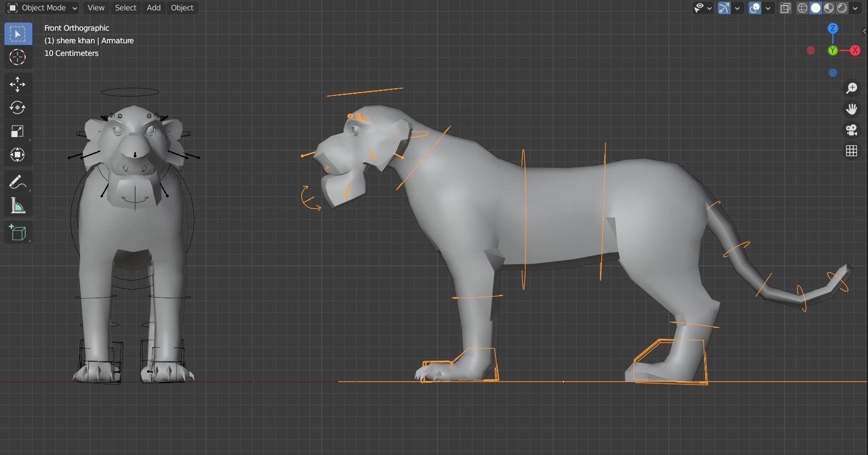Open the shading options dropdown arrow

[855, 8]
